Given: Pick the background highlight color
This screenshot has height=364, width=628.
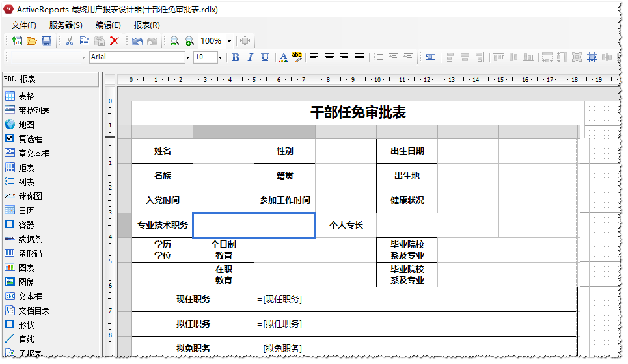Looking at the screenshot, I should tap(297, 58).
